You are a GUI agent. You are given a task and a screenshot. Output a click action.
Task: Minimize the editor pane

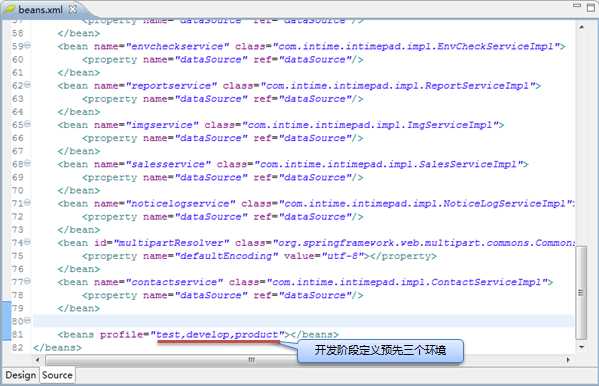click(x=577, y=5)
